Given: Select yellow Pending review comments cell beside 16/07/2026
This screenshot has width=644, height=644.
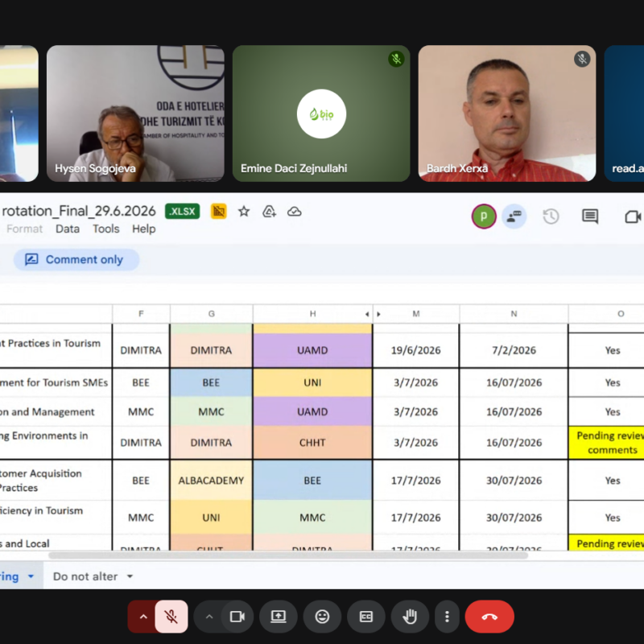Looking at the screenshot, I should (606, 442).
